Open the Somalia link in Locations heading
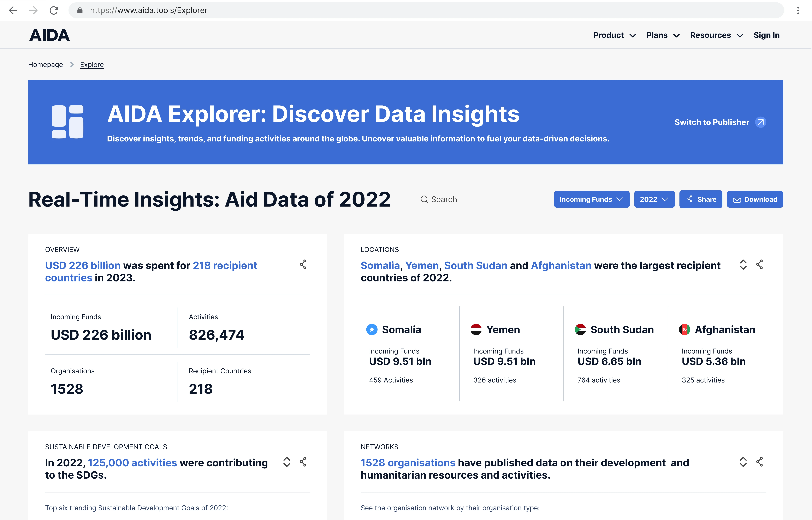 coord(380,265)
